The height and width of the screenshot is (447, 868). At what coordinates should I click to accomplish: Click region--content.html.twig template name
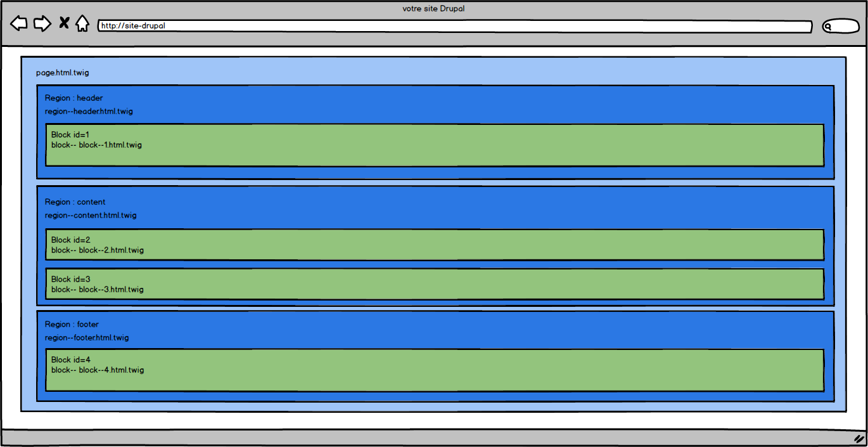coord(91,216)
